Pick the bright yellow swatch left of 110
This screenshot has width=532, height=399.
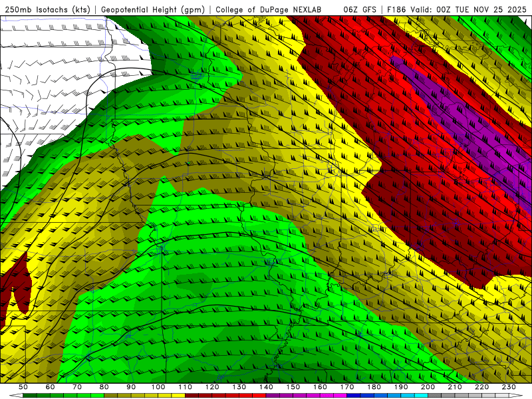(x=178, y=396)
